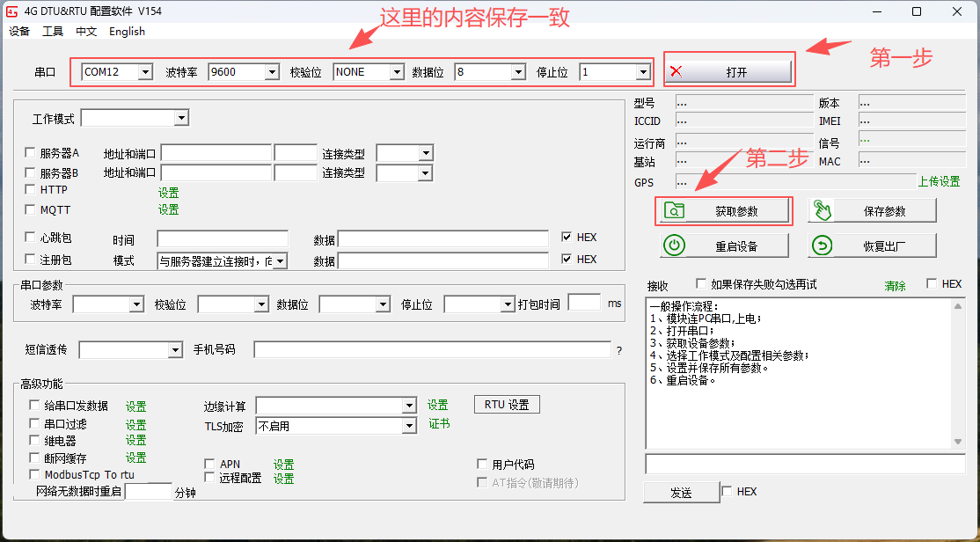Open the 设备 menu
The height and width of the screenshot is (542, 980).
19,31
